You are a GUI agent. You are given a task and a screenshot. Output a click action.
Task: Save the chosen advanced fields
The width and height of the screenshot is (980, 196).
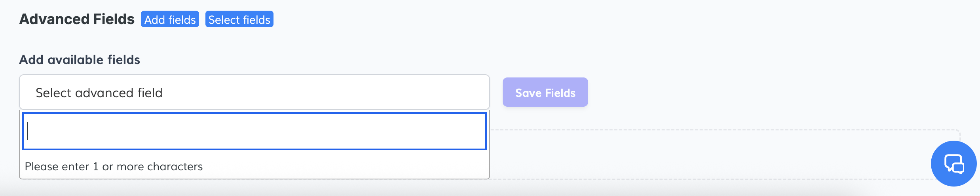545,92
